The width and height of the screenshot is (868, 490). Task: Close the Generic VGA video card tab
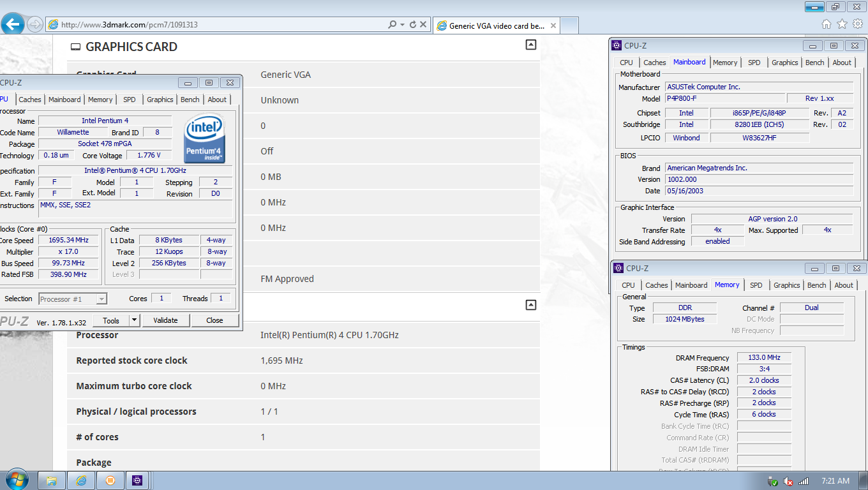[553, 26]
